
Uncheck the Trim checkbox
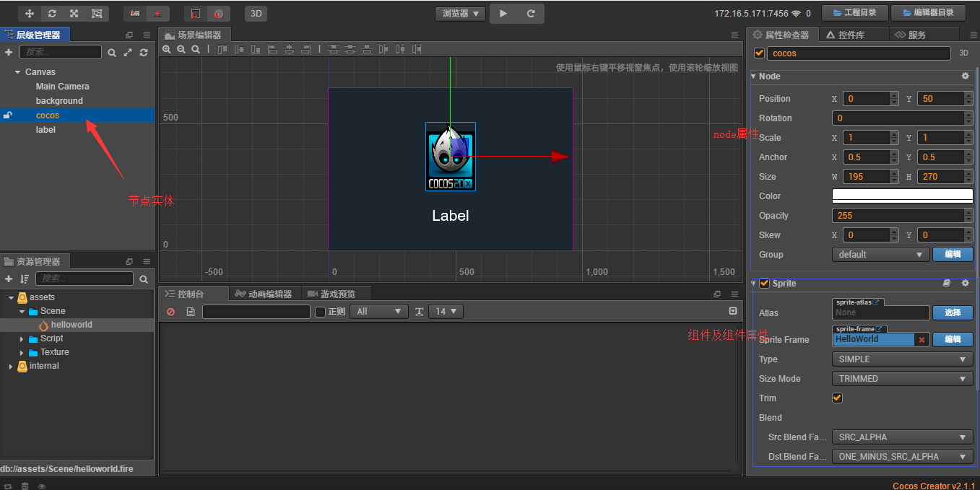click(838, 398)
